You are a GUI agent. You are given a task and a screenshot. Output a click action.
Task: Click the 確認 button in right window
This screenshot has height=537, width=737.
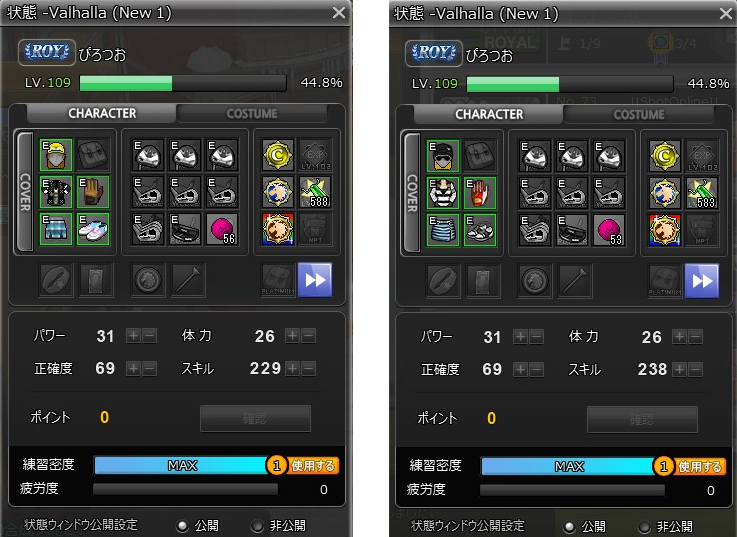(x=642, y=419)
